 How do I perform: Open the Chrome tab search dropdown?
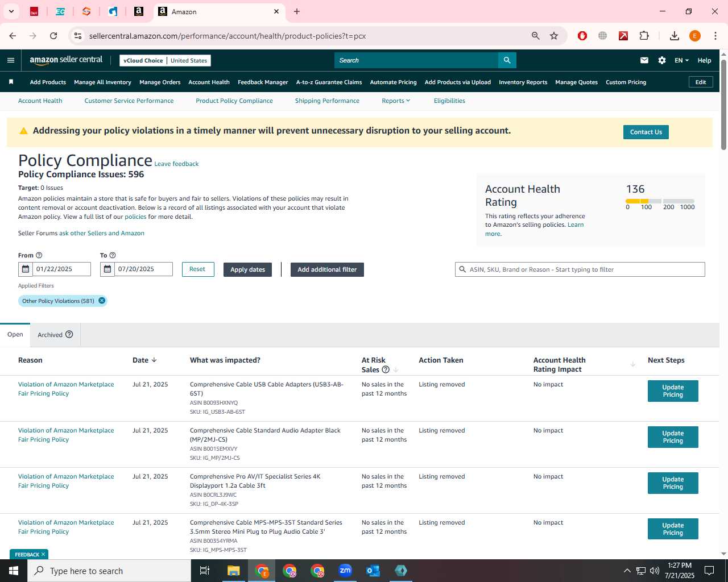pos(11,11)
